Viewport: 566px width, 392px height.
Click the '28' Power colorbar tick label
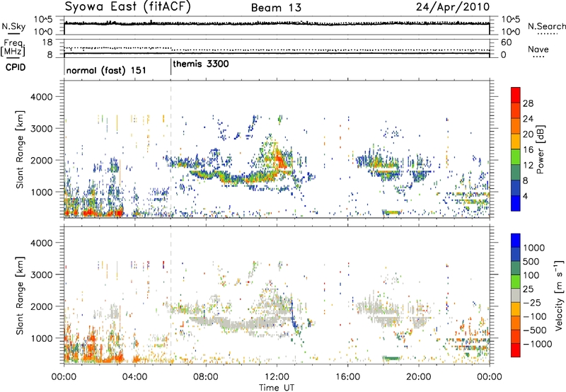click(528, 103)
